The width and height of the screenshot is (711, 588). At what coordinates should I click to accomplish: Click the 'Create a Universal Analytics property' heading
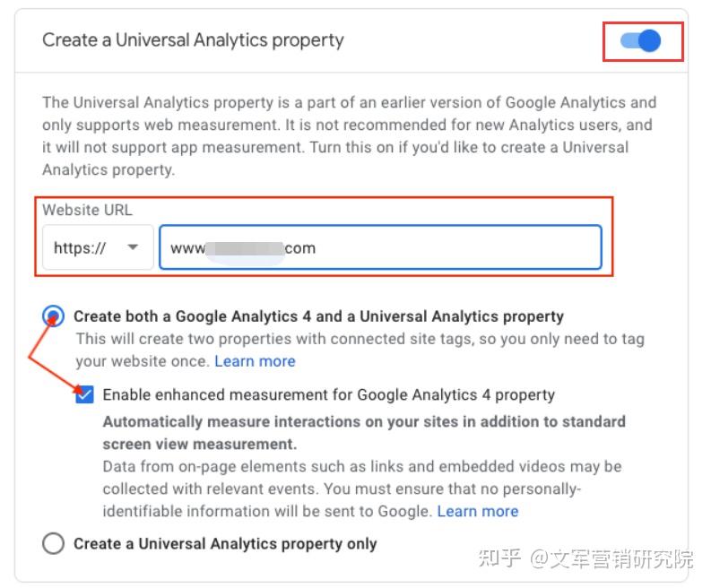pos(193,40)
